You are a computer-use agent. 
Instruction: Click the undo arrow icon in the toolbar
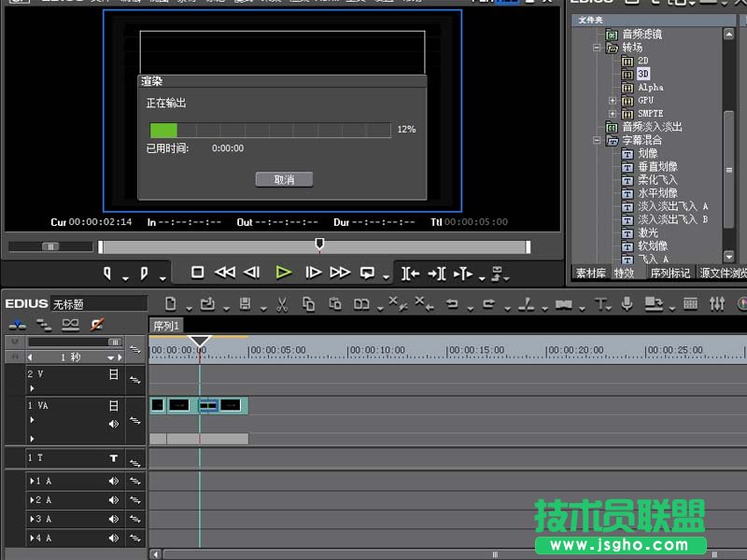pos(452,303)
